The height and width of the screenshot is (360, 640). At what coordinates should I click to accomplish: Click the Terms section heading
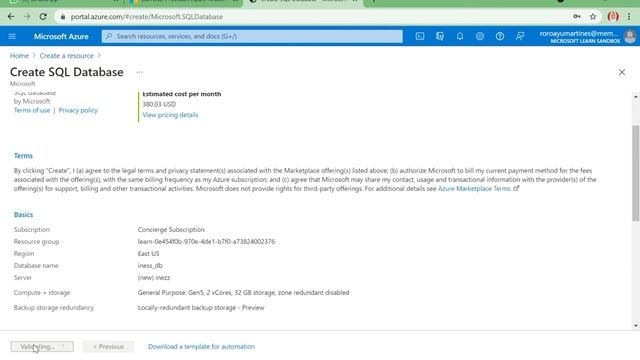tap(23, 156)
